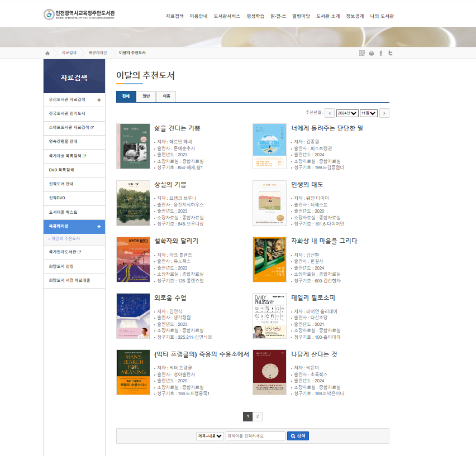Open 상실의 기쁨 book cover
The height and width of the screenshot is (456, 476).
pyautogui.click(x=133, y=203)
